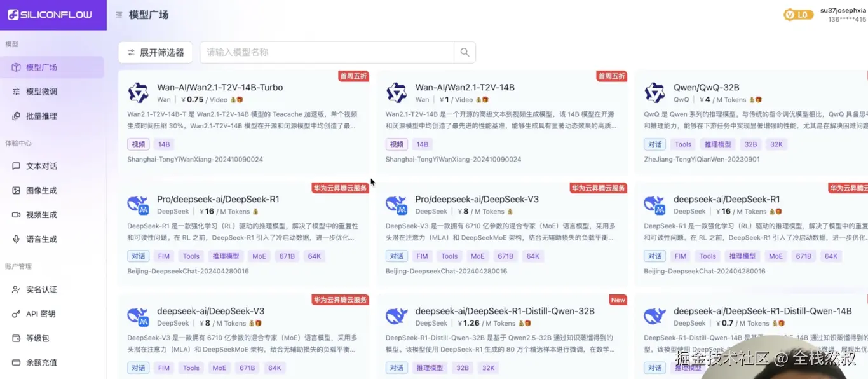
Task: Click the 等级包 package icon
Action: pos(17,338)
